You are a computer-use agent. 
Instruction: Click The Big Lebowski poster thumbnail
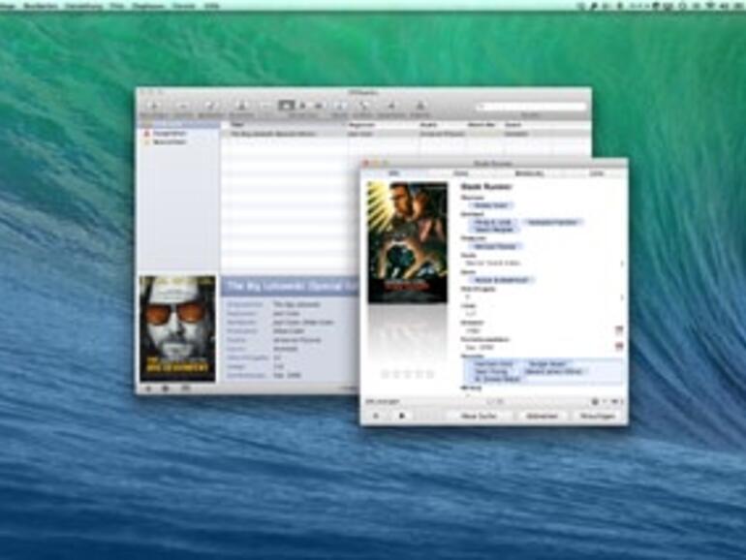(x=177, y=328)
